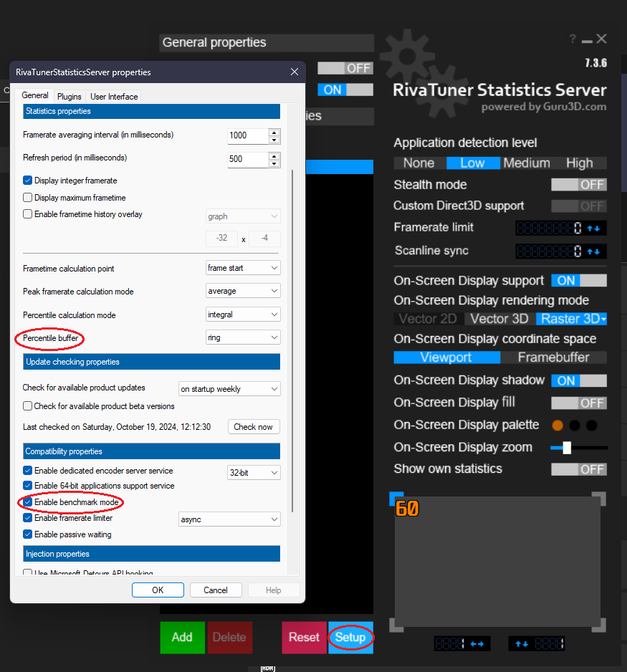Select top-right corner anchor of OSD preview

tap(599, 499)
